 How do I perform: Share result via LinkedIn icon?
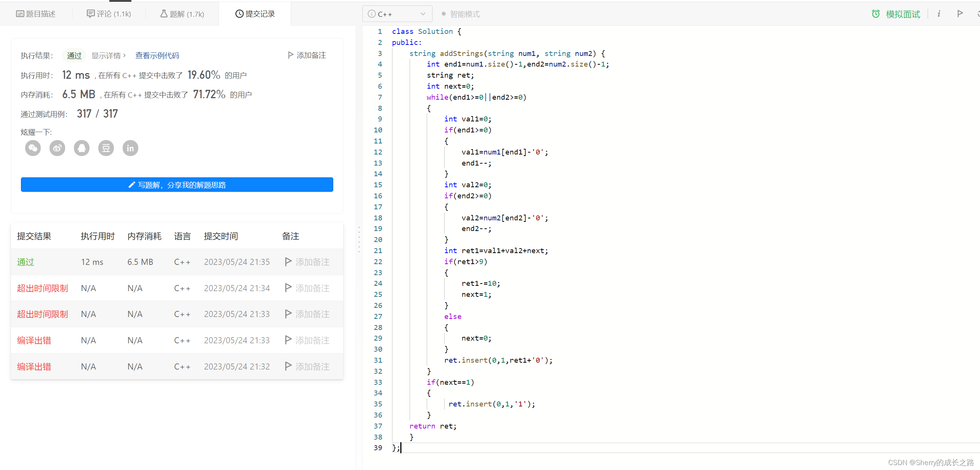coord(130,148)
